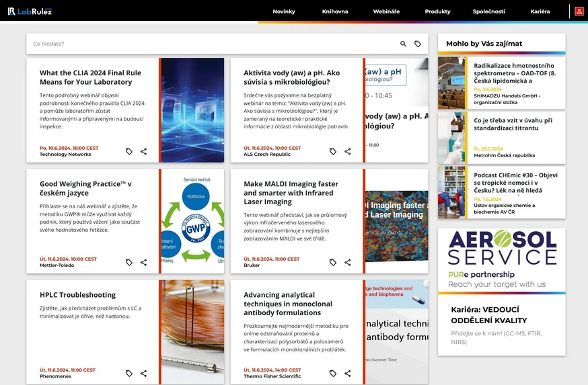Tag the HPLC Troubleshooting webinar
This screenshot has height=385, width=588.
tap(129, 373)
